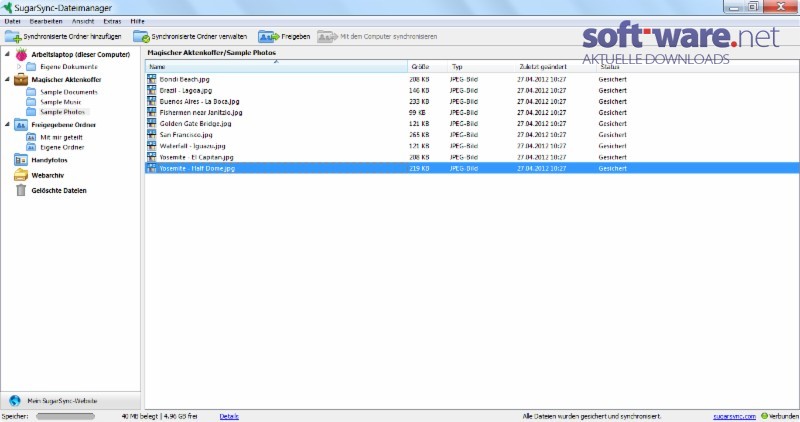800x422 pixels.
Task: Click the Freigeben toolbar button
Action: coord(284,37)
